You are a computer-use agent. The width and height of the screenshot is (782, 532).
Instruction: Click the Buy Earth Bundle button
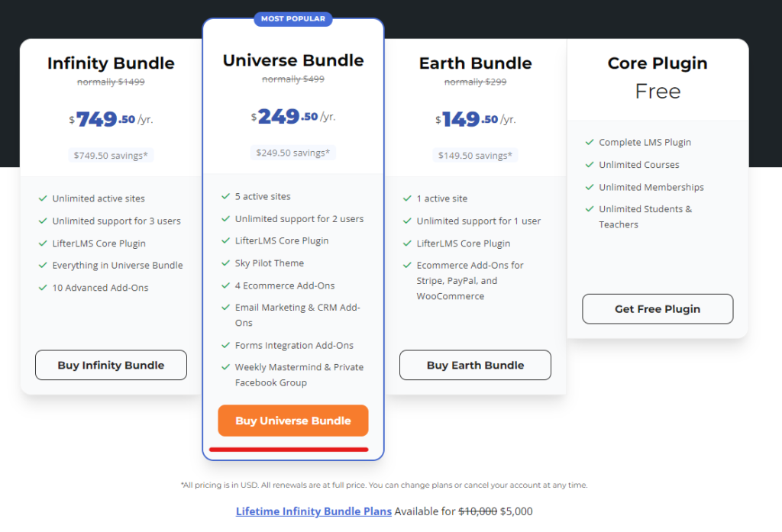tap(475, 365)
